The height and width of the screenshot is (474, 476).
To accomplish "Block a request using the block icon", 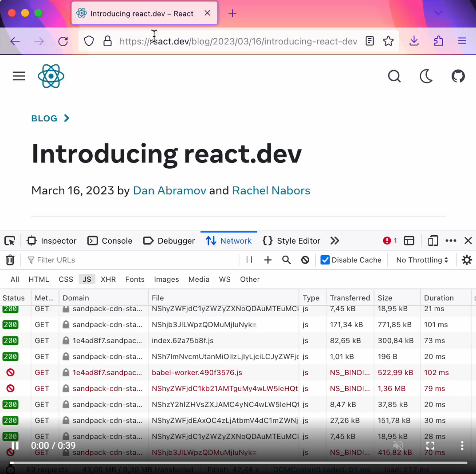I will tap(305, 260).
